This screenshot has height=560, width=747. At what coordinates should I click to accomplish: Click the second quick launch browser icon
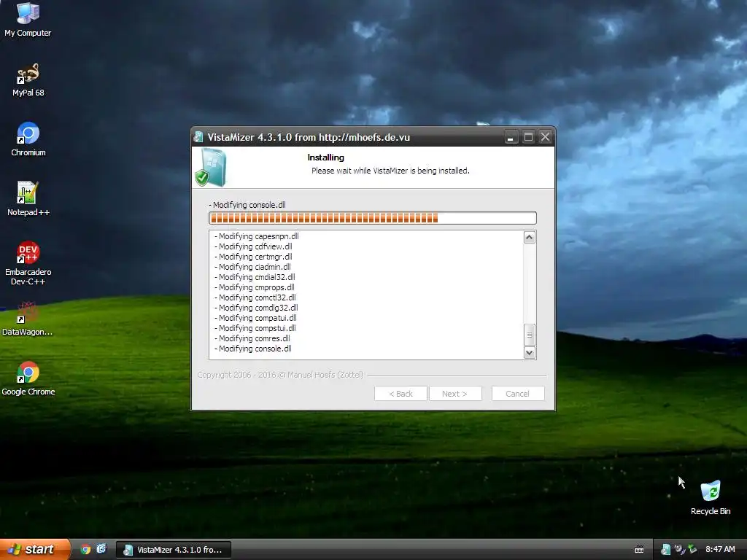click(101, 549)
